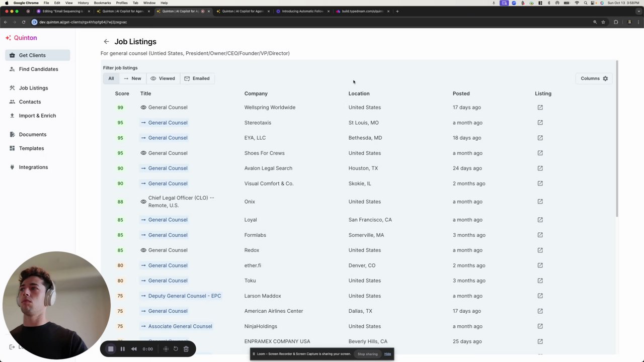Rewind the Loom recording

point(134,349)
